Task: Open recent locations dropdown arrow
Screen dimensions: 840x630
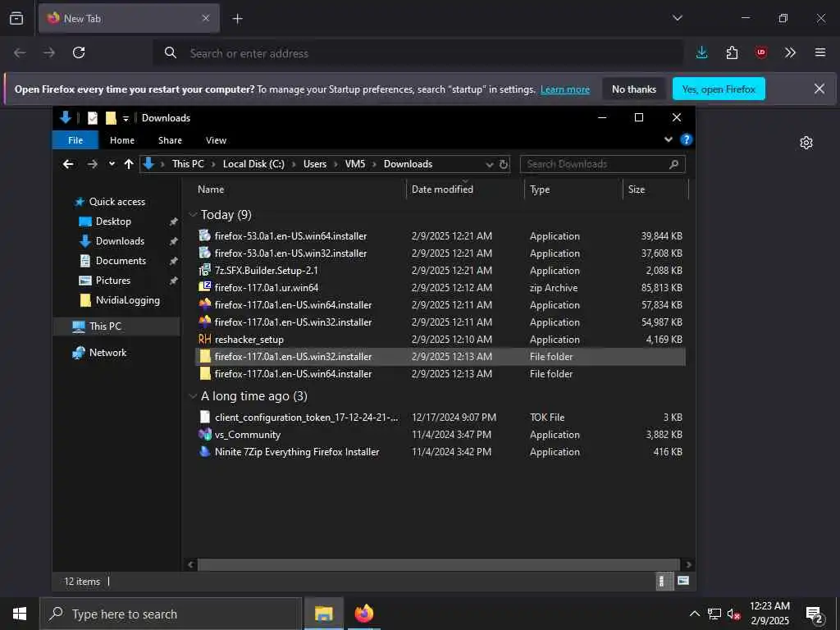Action: [112, 164]
